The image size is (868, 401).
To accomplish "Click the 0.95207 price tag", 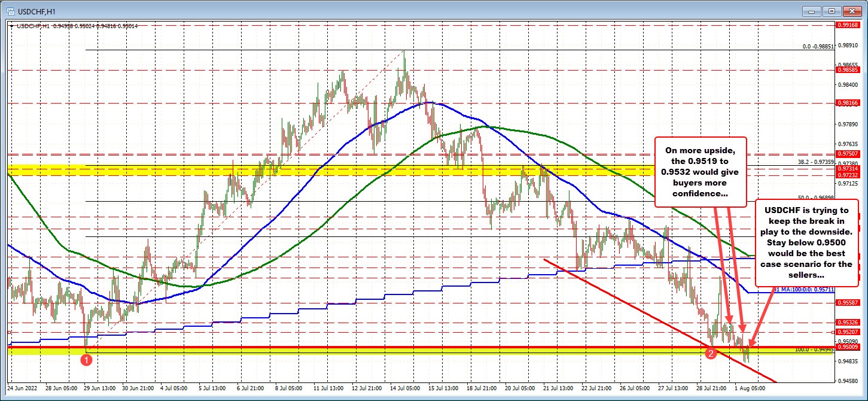I will [849, 332].
